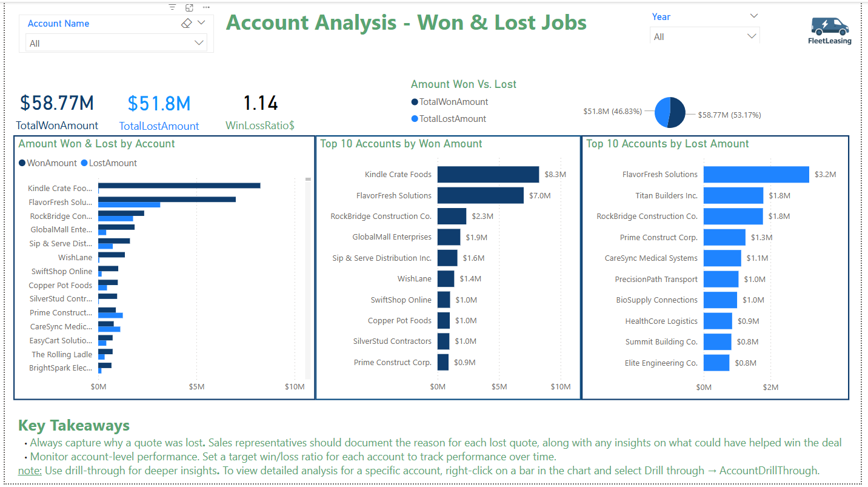
Task: Click the chevron next to the Year slicer title
Action: (x=754, y=16)
